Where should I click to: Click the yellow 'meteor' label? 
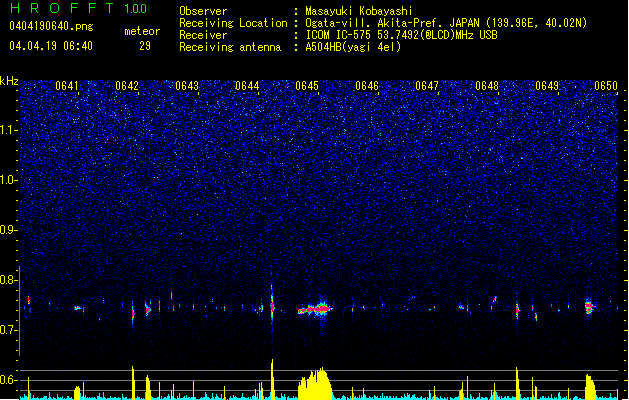point(142,31)
